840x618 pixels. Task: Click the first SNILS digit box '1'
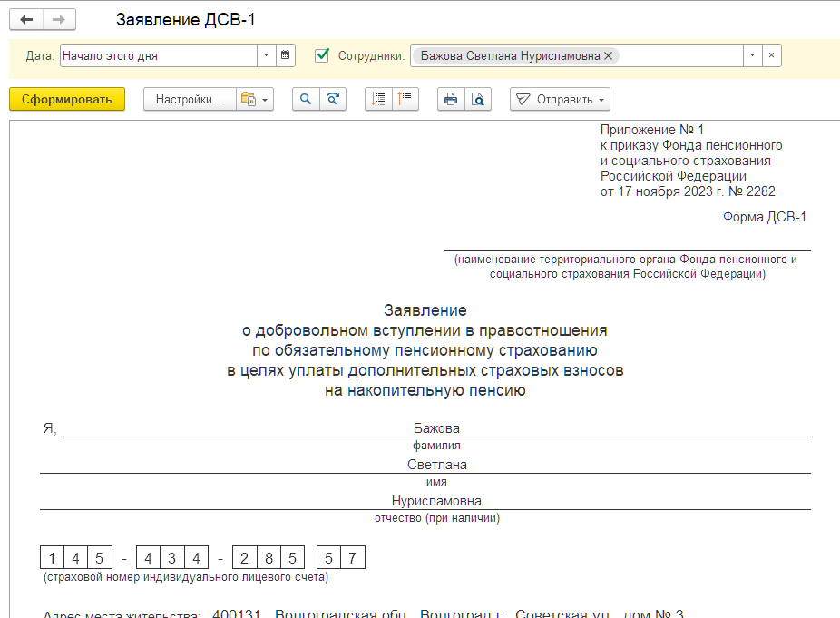[52, 558]
